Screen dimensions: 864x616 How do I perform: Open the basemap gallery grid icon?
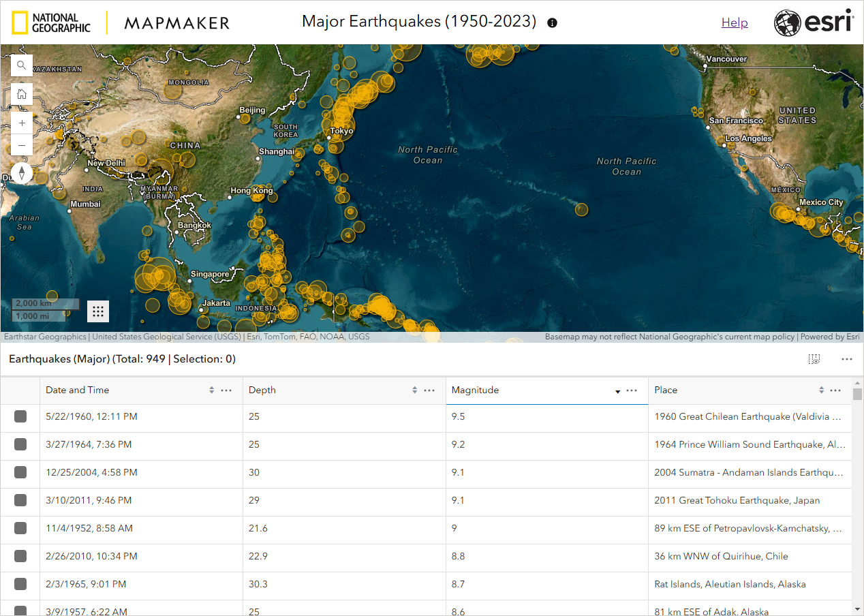coord(97,311)
